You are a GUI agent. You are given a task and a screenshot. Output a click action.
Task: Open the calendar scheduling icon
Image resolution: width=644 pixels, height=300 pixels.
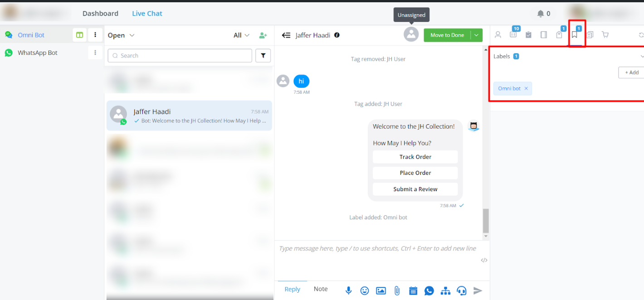pyautogui.click(x=413, y=290)
